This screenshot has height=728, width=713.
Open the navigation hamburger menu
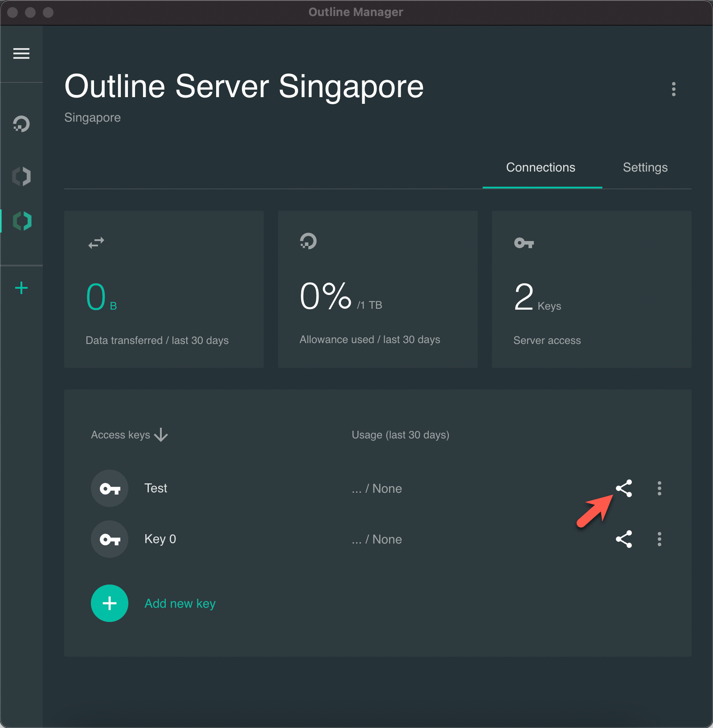[21, 53]
